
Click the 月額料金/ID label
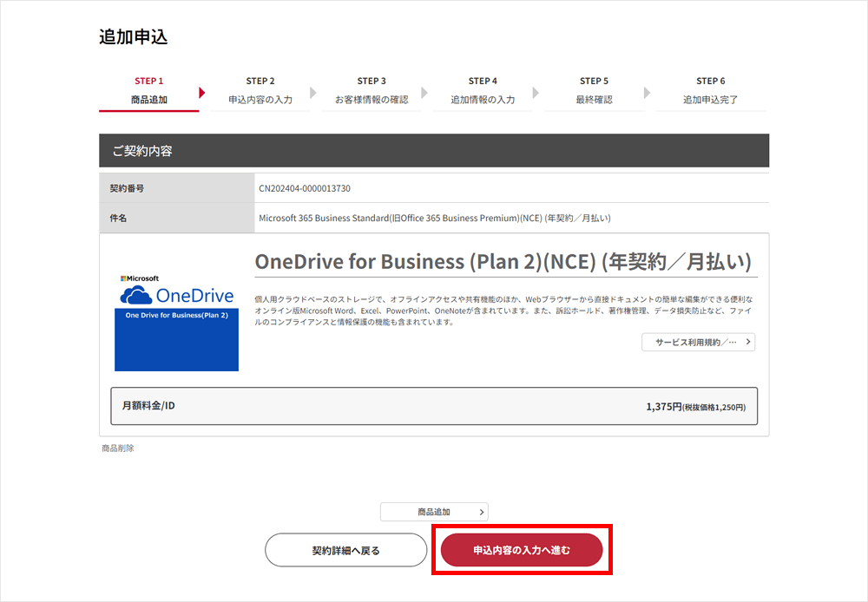148,406
